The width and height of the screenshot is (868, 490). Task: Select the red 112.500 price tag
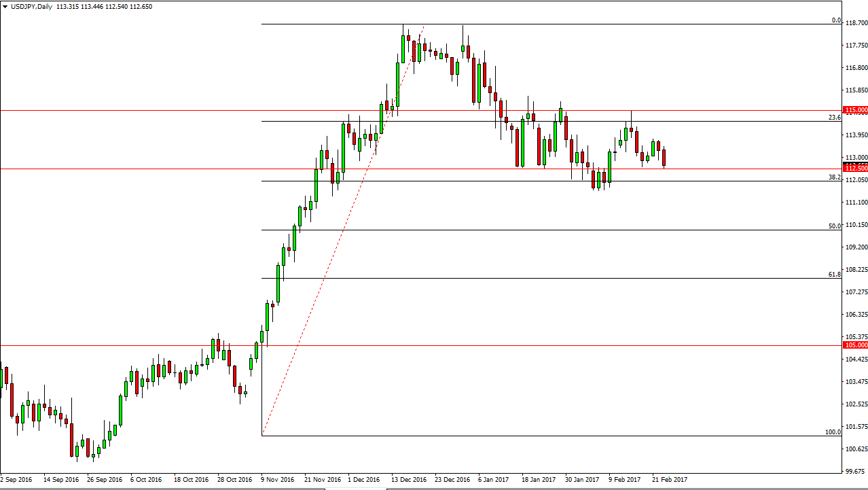(855, 168)
